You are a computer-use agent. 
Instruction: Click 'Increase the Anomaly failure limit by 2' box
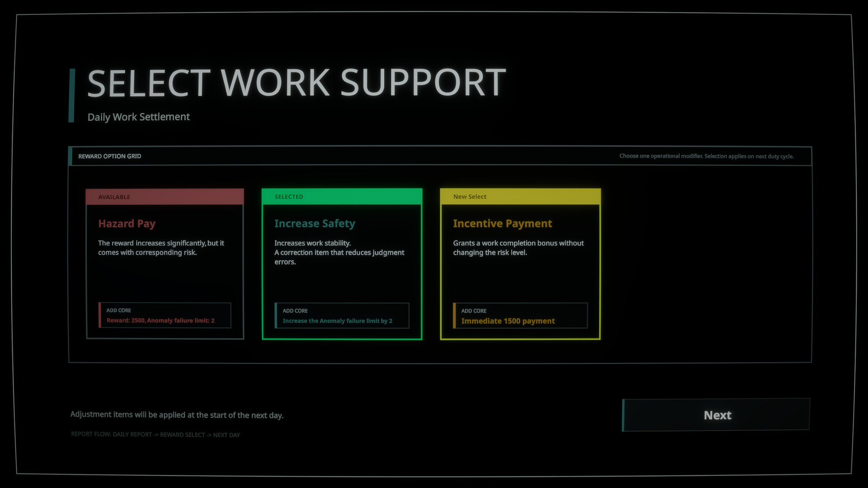pos(342,316)
